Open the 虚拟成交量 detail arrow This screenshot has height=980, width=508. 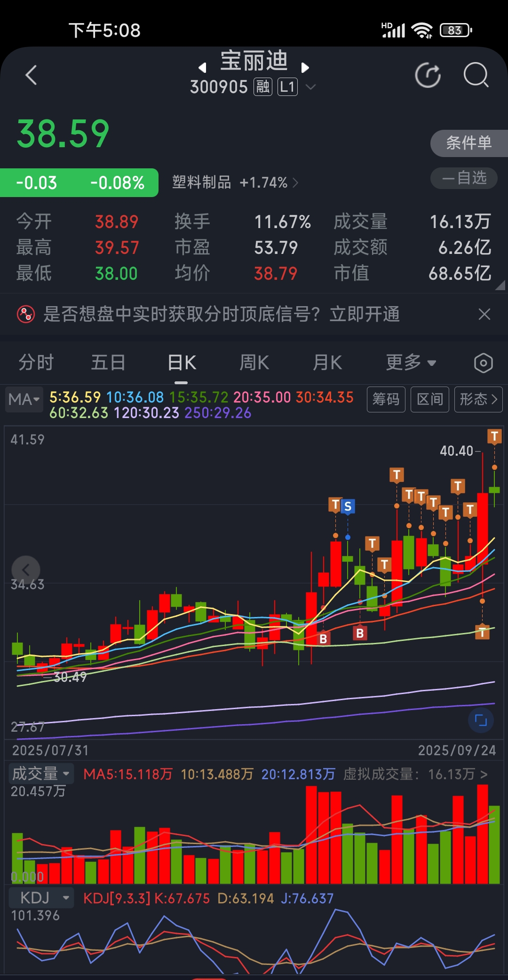pyautogui.click(x=484, y=774)
